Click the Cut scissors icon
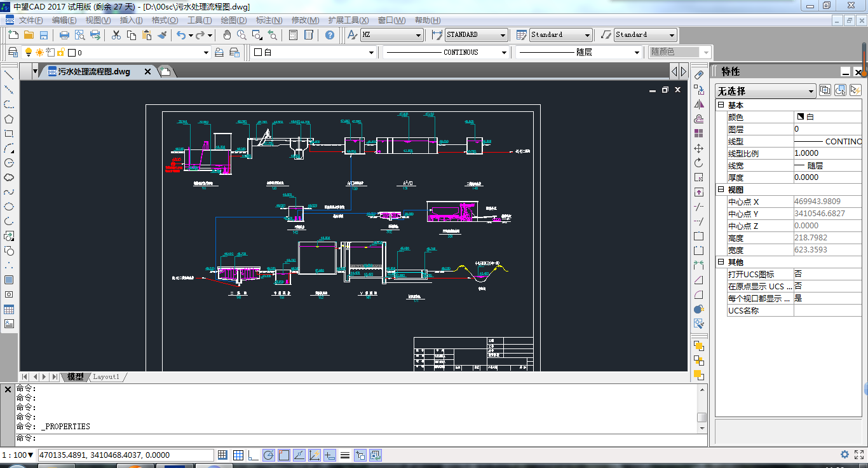868x468 pixels. (x=116, y=35)
